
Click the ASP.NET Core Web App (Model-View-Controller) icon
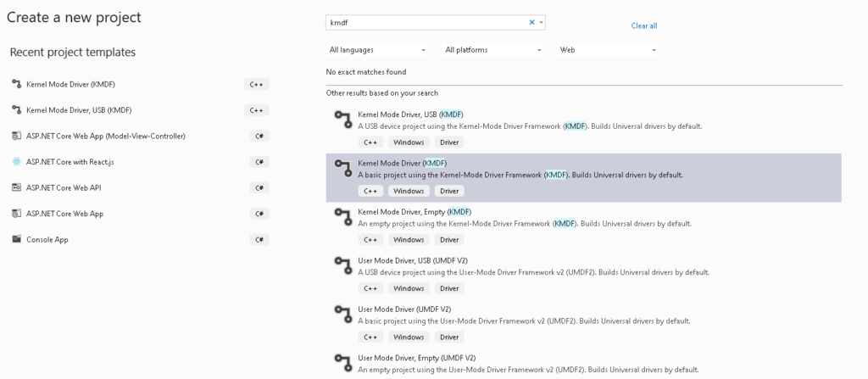16,136
